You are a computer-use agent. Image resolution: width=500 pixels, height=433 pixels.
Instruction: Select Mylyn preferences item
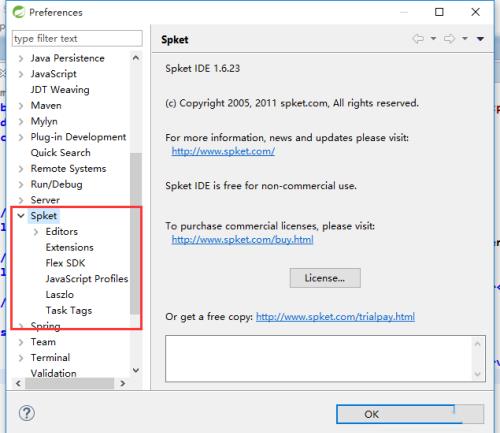pyautogui.click(x=44, y=122)
